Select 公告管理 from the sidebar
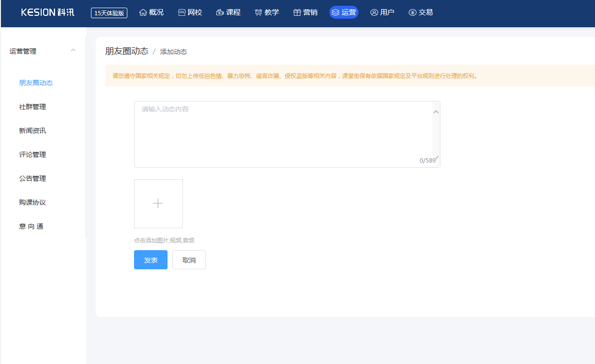The image size is (595, 364). pos(33,178)
